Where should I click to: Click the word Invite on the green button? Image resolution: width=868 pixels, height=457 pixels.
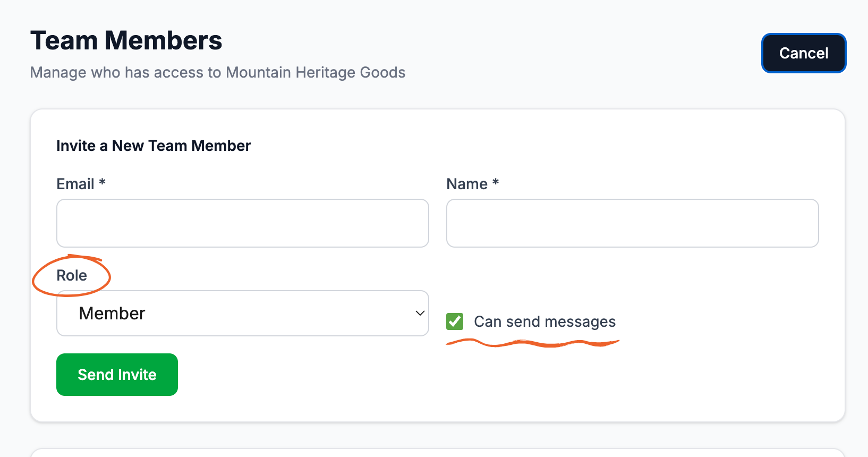(137, 375)
